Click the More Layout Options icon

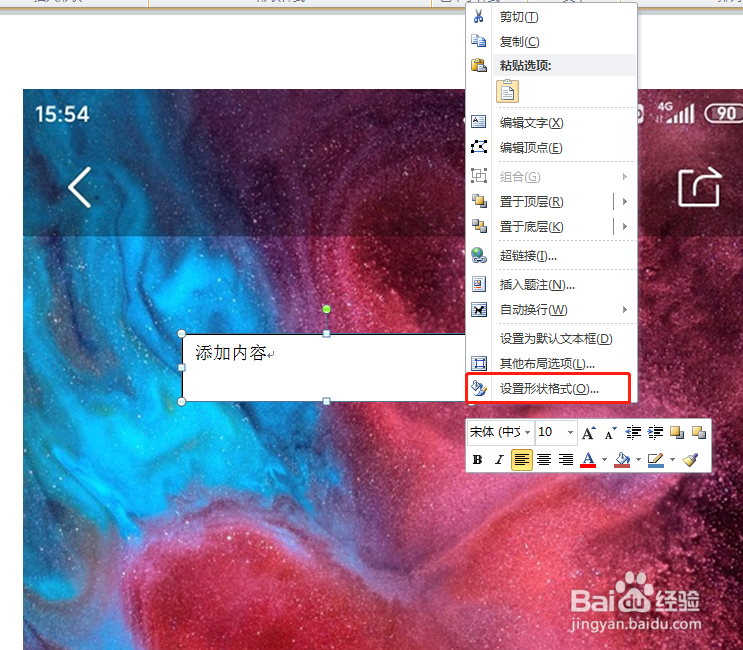[x=479, y=363]
